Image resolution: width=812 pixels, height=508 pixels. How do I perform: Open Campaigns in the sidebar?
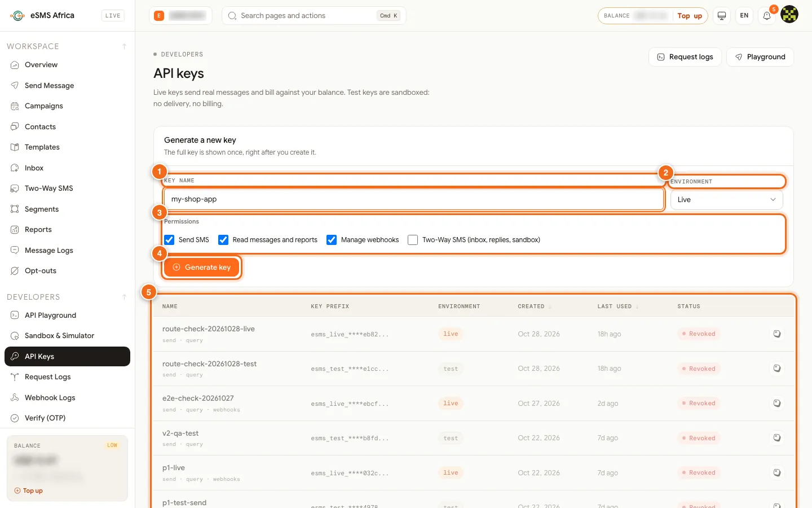pyautogui.click(x=67, y=106)
